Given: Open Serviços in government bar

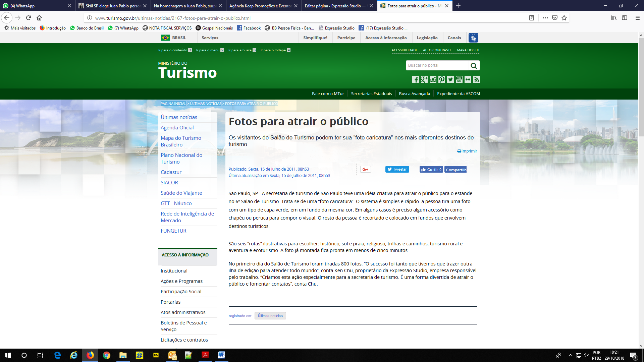Looking at the screenshot, I should pos(210,38).
